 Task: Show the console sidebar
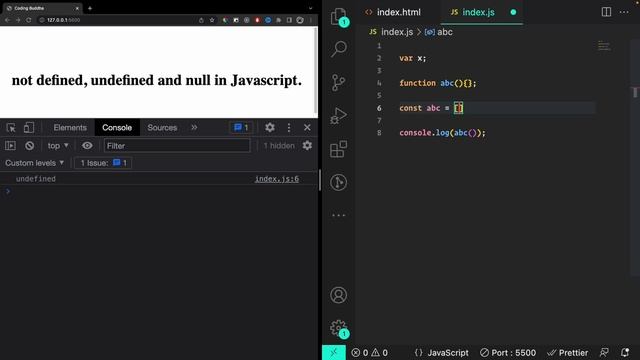pos(10,146)
